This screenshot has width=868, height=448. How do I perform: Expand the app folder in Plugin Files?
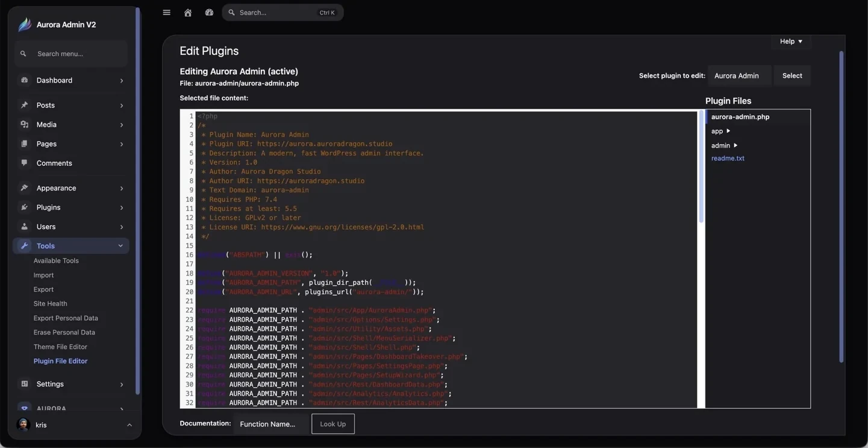click(x=720, y=131)
